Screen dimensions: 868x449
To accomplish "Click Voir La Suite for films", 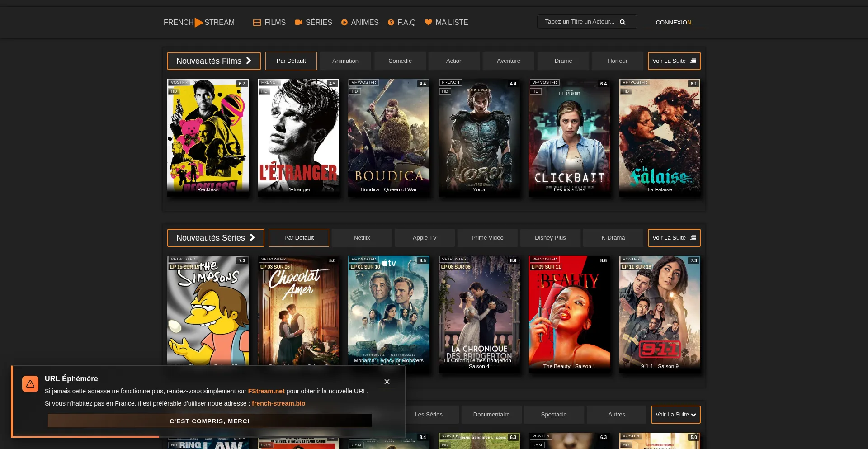I will (674, 61).
